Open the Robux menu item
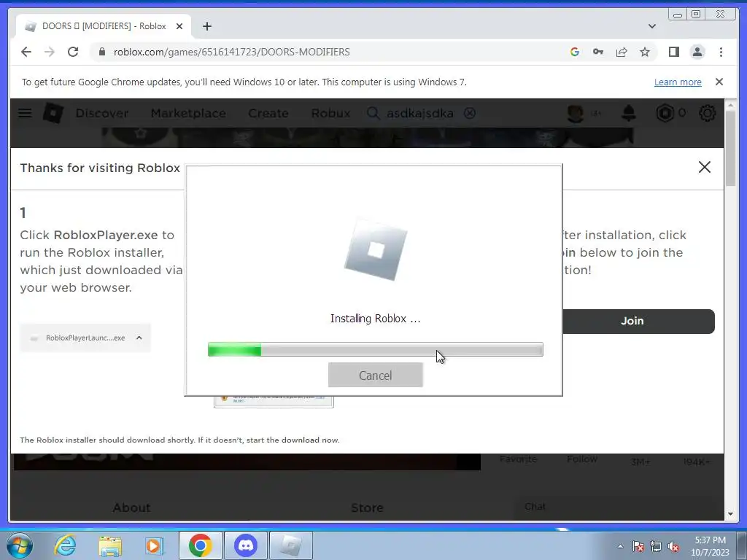 330,113
